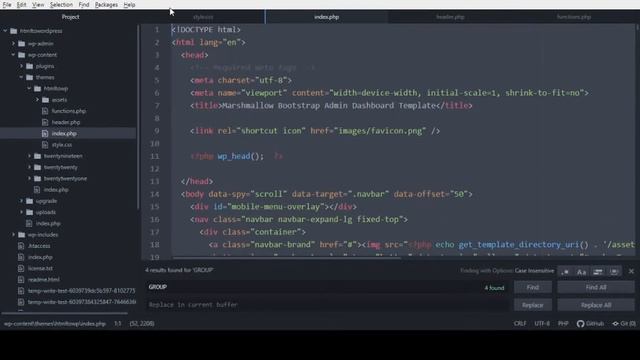Click the title tag text on line 7
This screenshot has width=640, height=360.
pos(329,106)
